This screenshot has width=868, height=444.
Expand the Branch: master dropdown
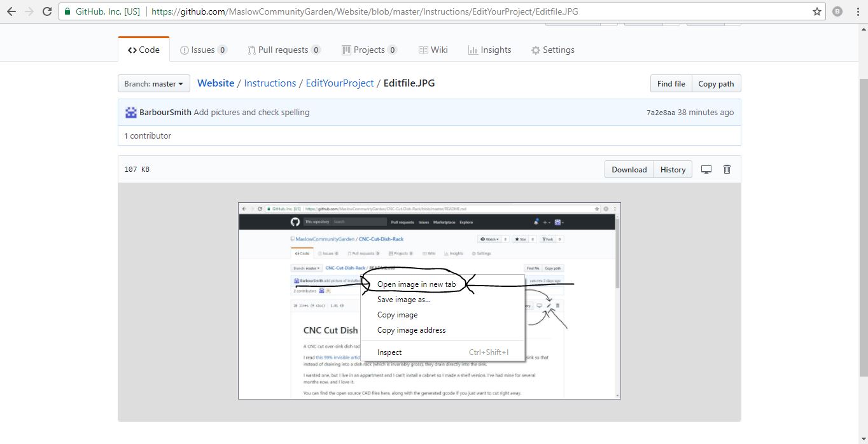click(153, 83)
